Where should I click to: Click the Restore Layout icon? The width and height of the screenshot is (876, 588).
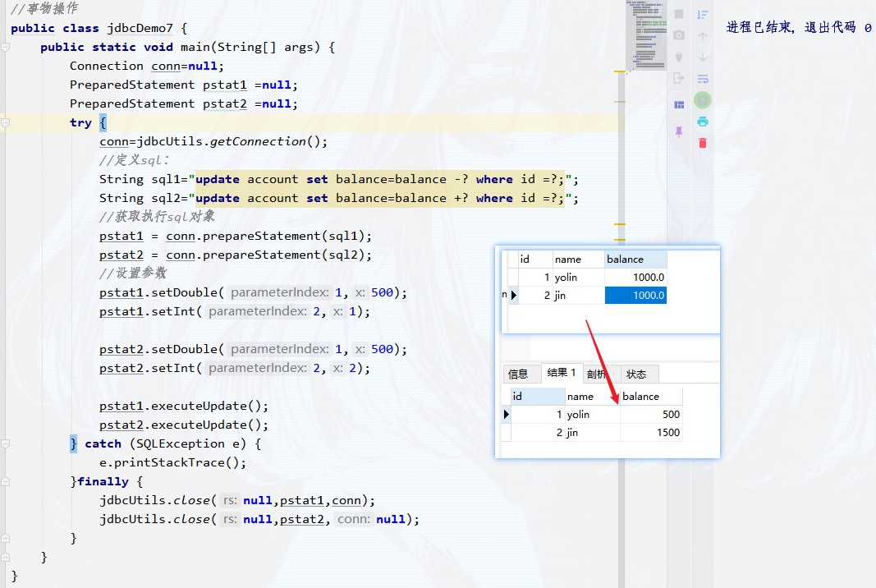tap(679, 105)
